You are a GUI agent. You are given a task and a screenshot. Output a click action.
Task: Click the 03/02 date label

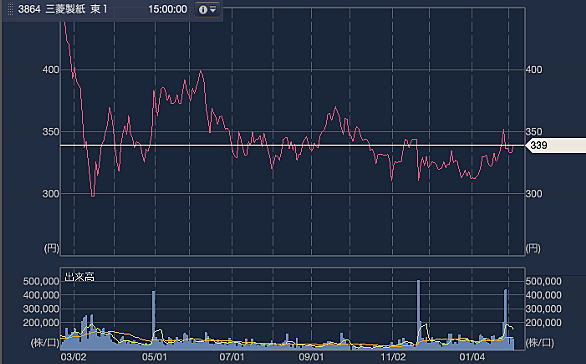(73, 357)
